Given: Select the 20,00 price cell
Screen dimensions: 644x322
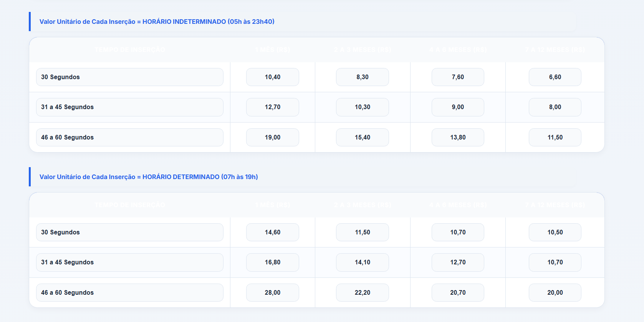Looking at the screenshot, I should click(555, 292).
